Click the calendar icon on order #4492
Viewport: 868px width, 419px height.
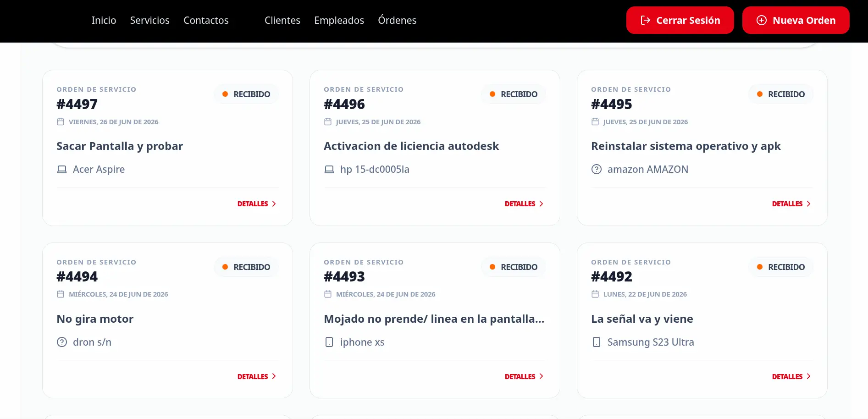[595, 294]
